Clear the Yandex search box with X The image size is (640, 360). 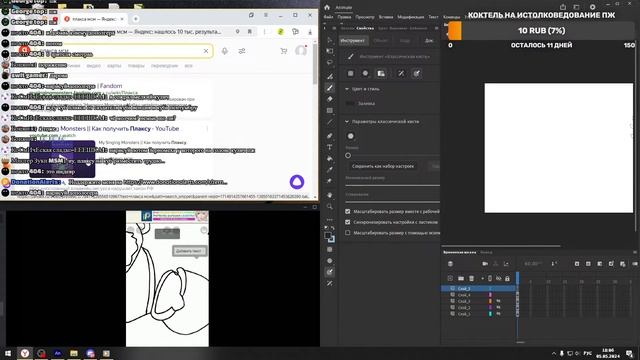pyautogui.click(x=206, y=51)
